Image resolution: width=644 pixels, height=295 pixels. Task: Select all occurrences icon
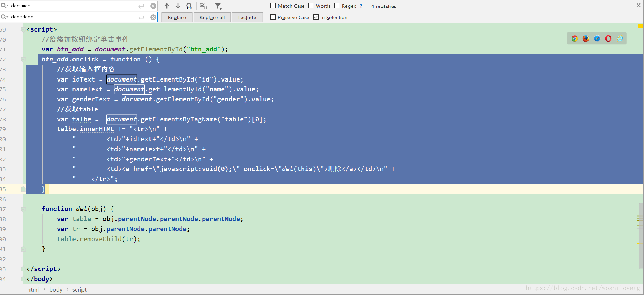[204, 6]
